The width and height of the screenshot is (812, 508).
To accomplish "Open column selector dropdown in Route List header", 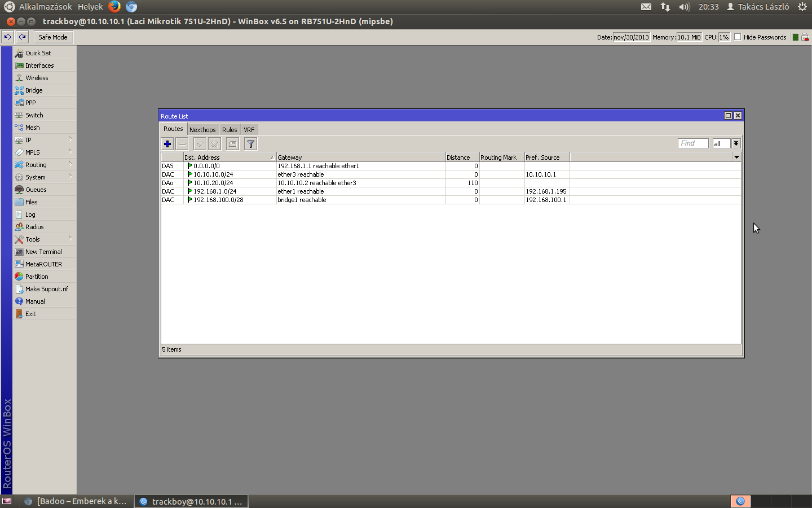I will pyautogui.click(x=736, y=157).
